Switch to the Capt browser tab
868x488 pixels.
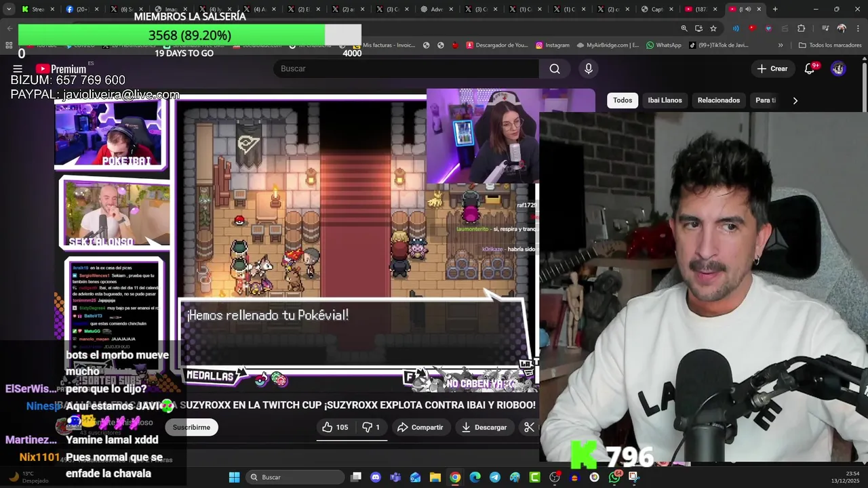click(x=656, y=9)
